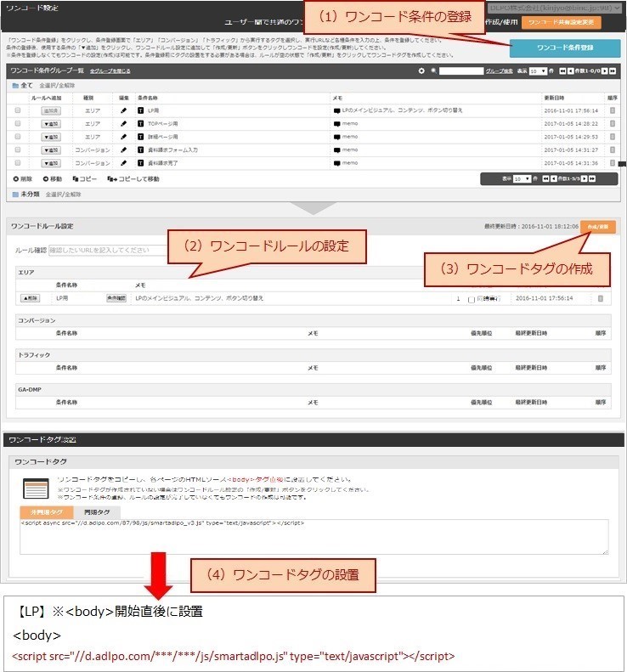This screenshot has height=672, width=627.
Task: Click the コピー action below the list
Action: click(84, 178)
